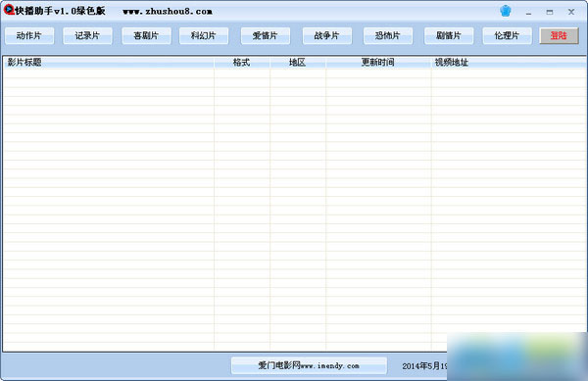Load the 伦理片 category
The image size is (588, 381).
click(507, 36)
